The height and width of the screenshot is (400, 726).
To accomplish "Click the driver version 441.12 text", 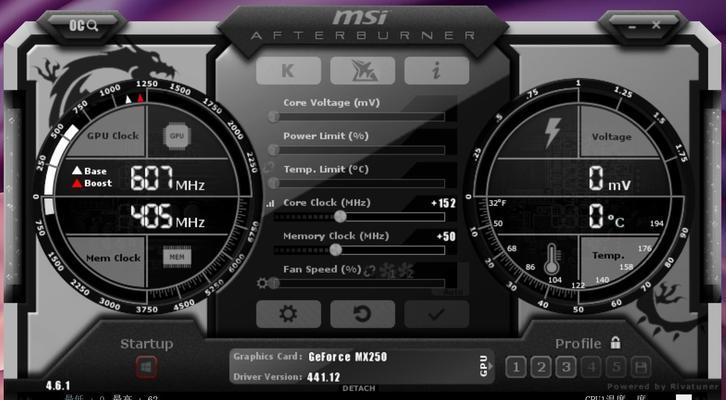I will tap(324, 377).
